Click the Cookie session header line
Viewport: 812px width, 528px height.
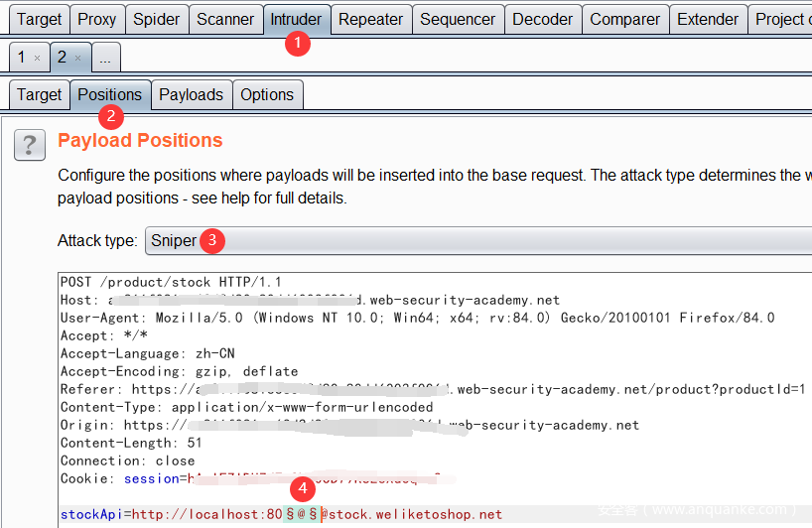tap(256, 478)
